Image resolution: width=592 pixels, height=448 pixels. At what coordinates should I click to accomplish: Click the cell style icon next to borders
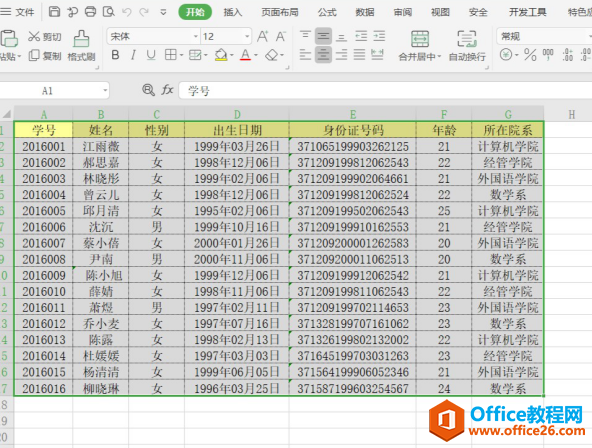pos(195,55)
